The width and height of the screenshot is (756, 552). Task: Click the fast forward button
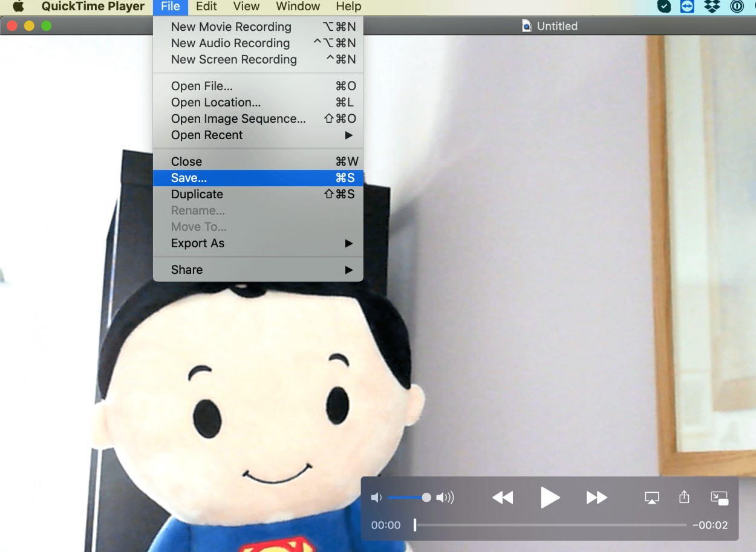(597, 498)
